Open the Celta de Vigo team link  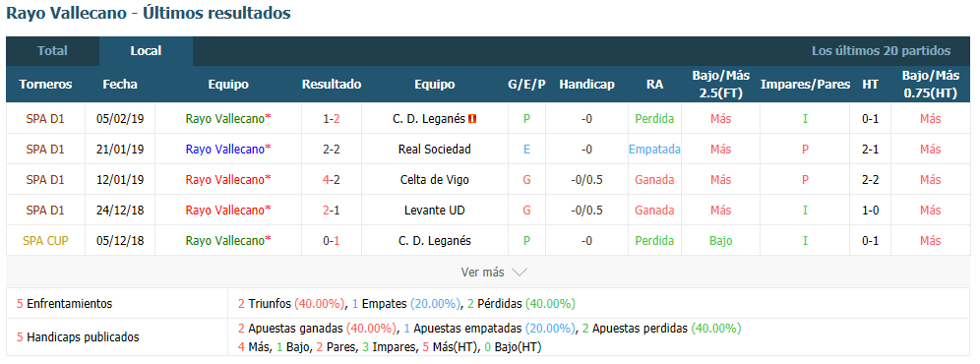tap(434, 180)
